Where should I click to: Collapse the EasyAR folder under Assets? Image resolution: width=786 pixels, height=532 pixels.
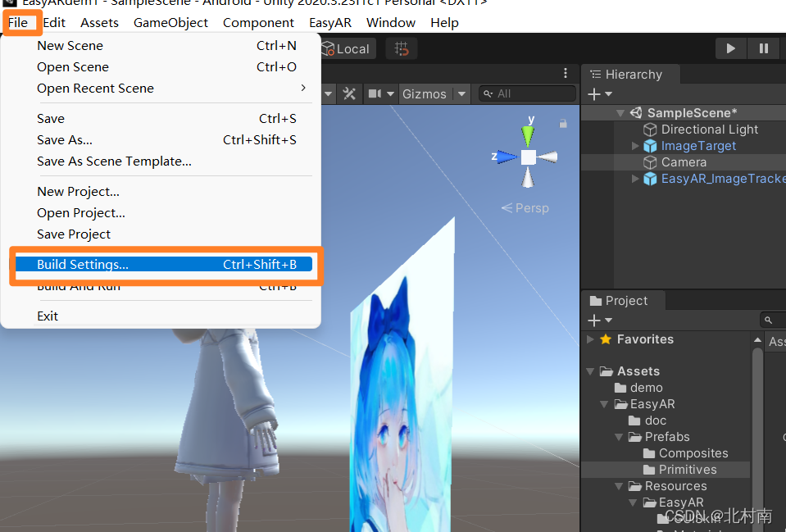click(x=605, y=404)
